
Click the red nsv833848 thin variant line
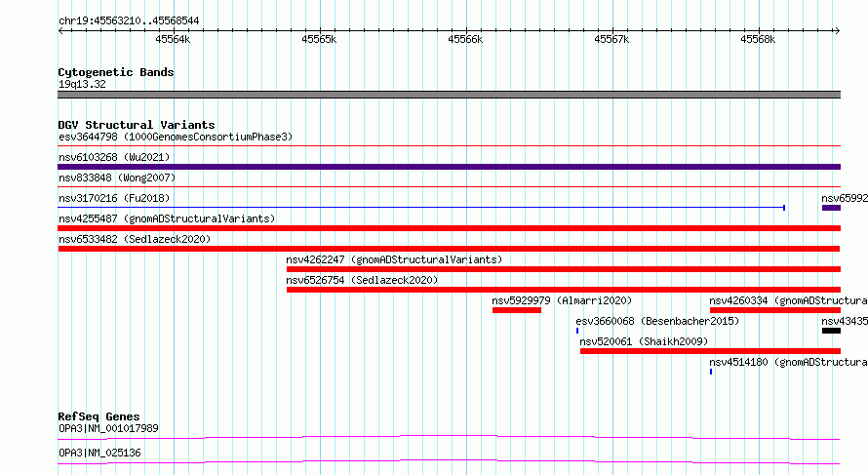tap(449, 187)
